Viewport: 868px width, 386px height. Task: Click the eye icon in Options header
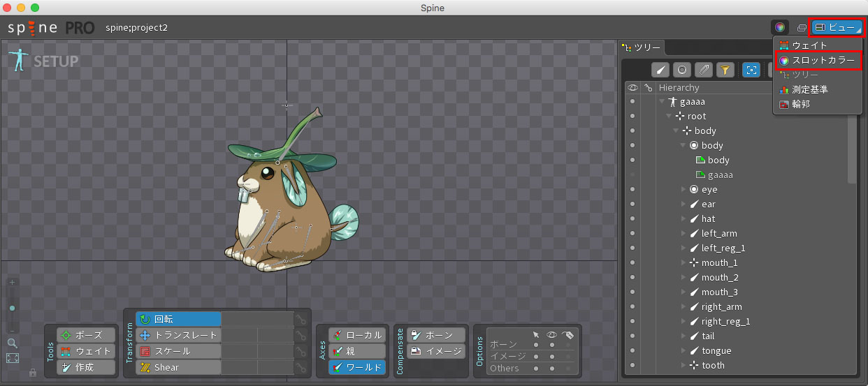click(552, 334)
